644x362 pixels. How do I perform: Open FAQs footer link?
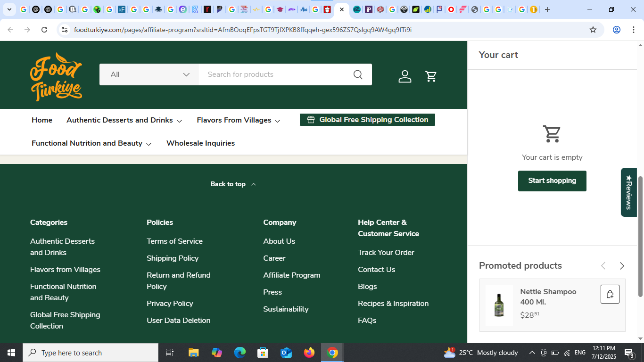pos(367,321)
